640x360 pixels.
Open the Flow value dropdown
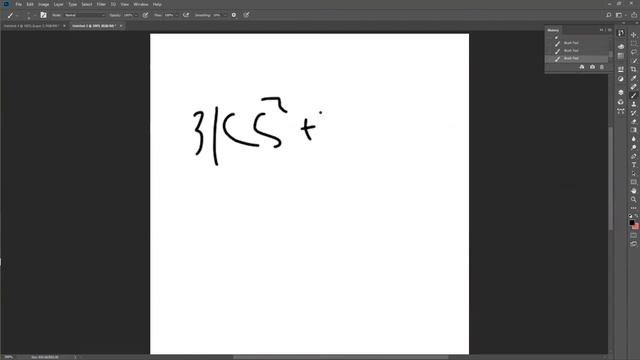176,15
